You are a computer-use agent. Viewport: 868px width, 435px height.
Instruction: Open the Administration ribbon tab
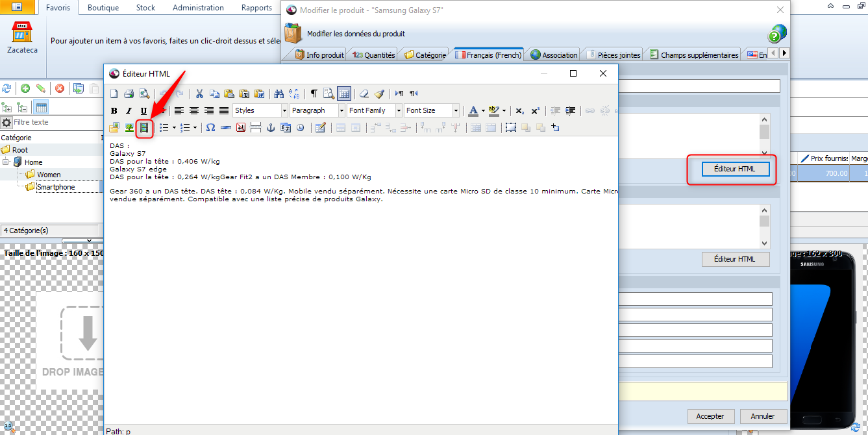[198, 8]
